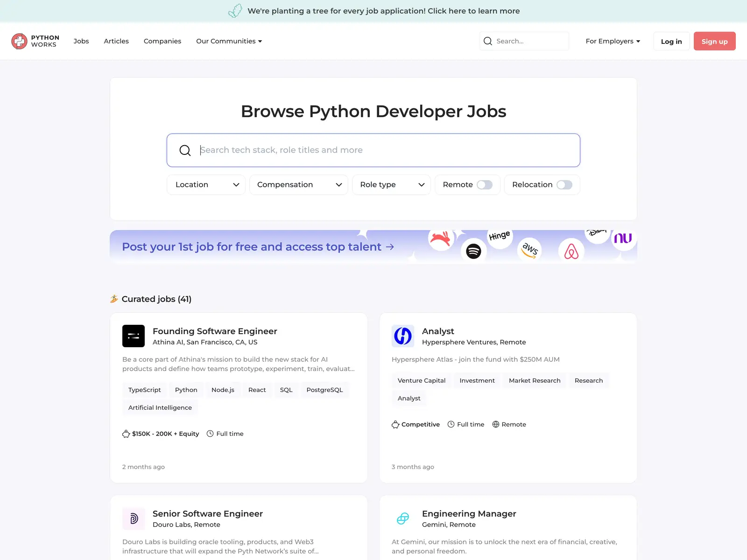This screenshot has height=560, width=747.
Task: Click the globe icon beside Remote on the Analyst card
Action: tap(496, 424)
